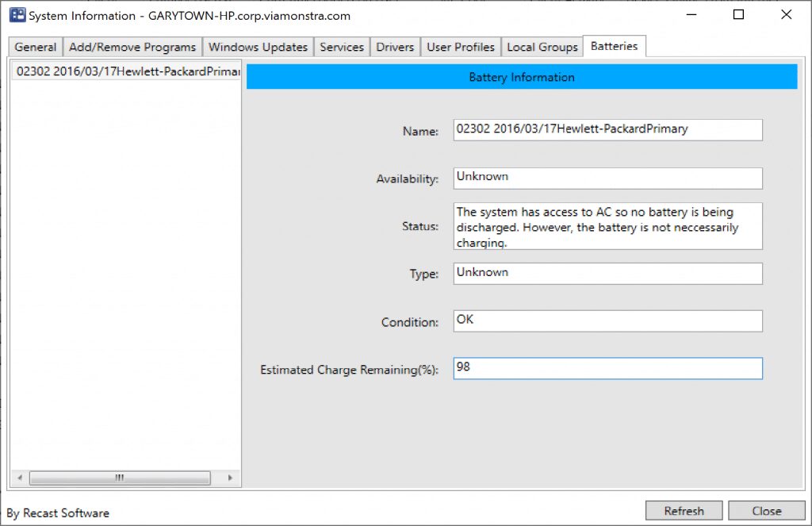Screen dimensions: 812x526
Task: Click the horizontal scrollbar's right arrow
Action: pos(230,478)
